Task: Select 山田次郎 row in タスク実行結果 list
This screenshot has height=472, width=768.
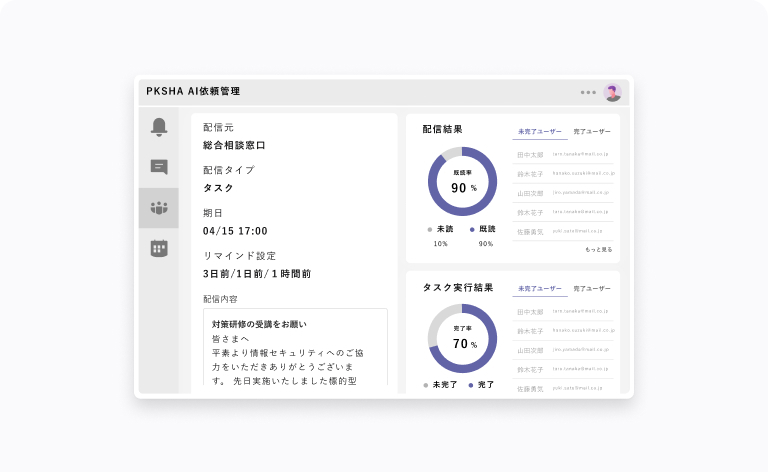Action: [x=563, y=350]
